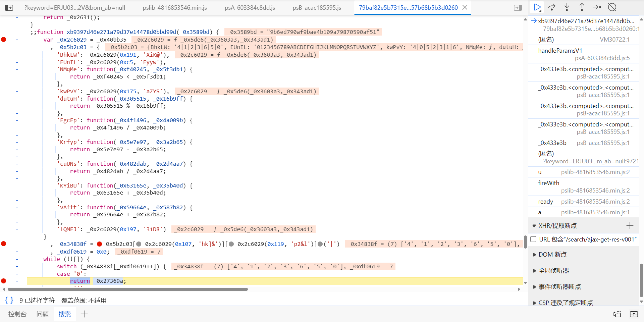
Task: Click the debugger sidebar vertical scrollbar
Action: point(641,280)
